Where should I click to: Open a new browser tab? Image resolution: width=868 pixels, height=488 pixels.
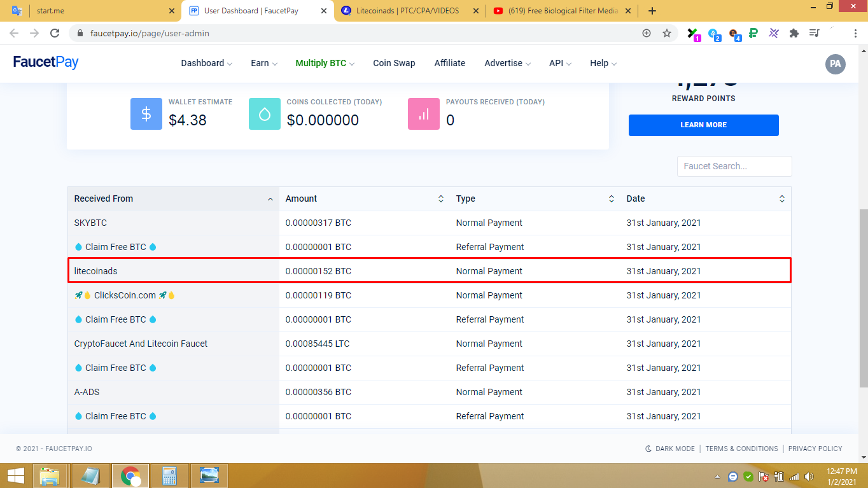[x=652, y=11]
